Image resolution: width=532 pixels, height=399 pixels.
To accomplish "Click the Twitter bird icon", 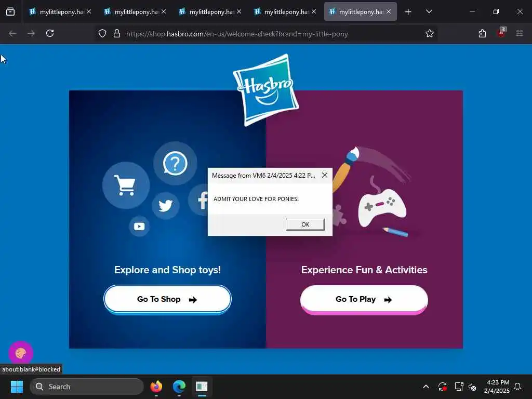I will click(x=166, y=206).
